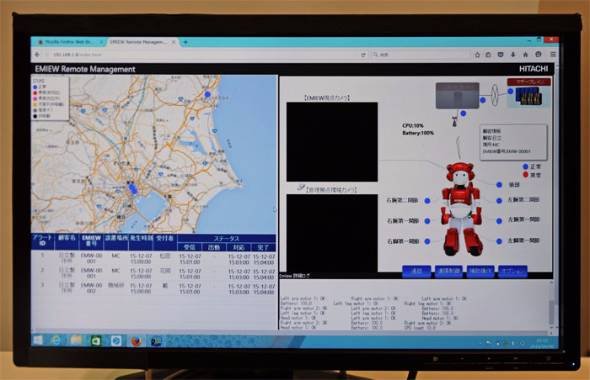This screenshot has height=380, width=590.
Task: Open the Firefox hamburger menu
Action: click(x=553, y=55)
